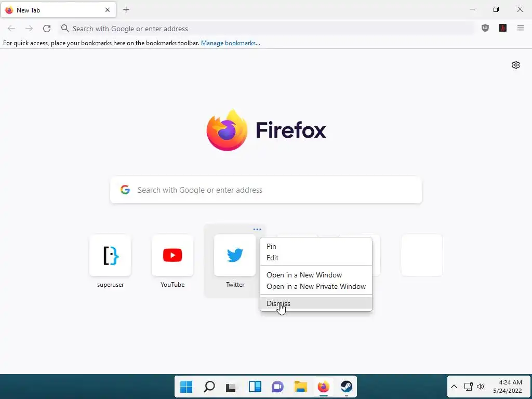
Task: Select Open in a New Window
Action: tap(316, 275)
